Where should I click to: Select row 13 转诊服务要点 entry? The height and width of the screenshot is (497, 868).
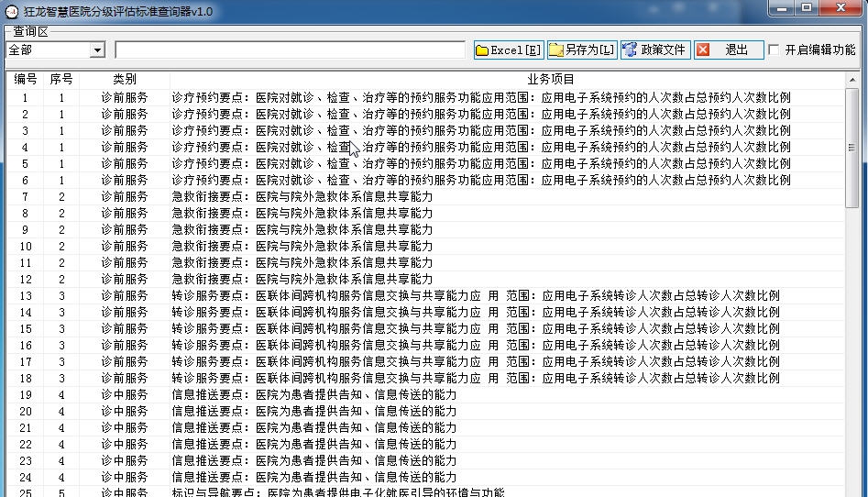point(476,296)
